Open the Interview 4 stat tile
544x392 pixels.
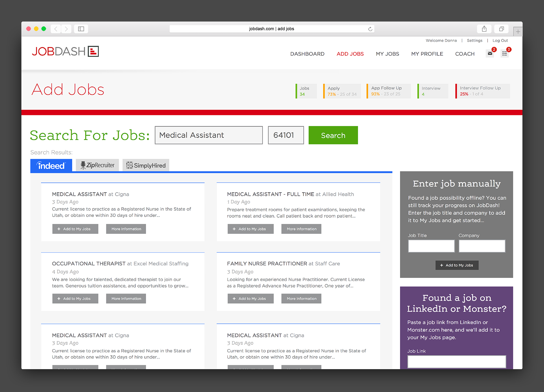[x=433, y=91]
